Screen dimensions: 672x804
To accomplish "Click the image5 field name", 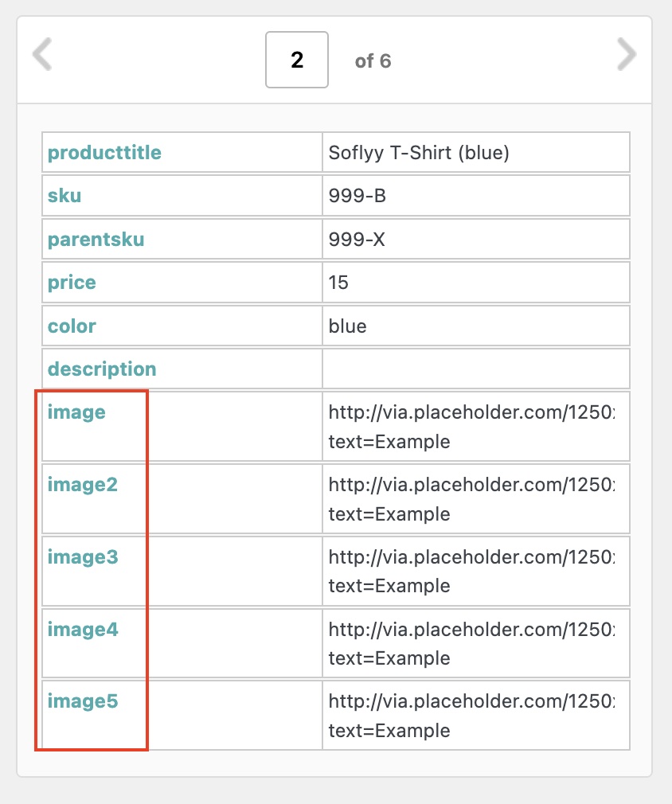I will [x=83, y=701].
